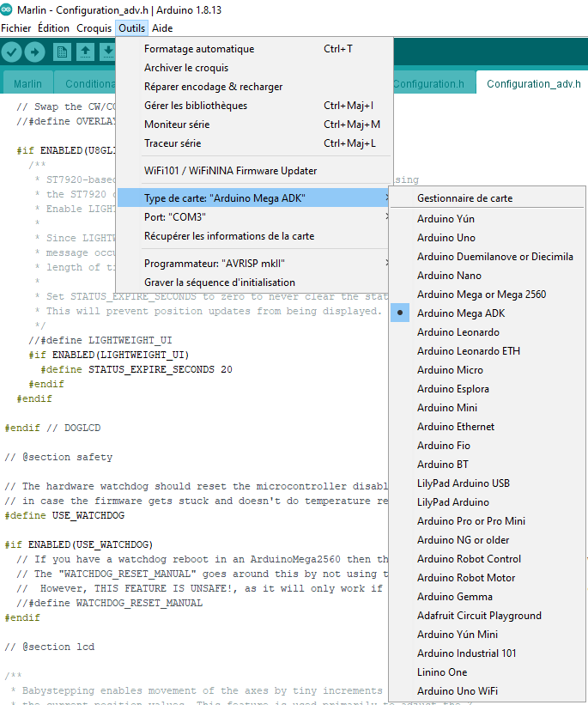Click '#endif // DOGLCD' code line
Viewport: 588px width, 705px height.
click(52, 428)
